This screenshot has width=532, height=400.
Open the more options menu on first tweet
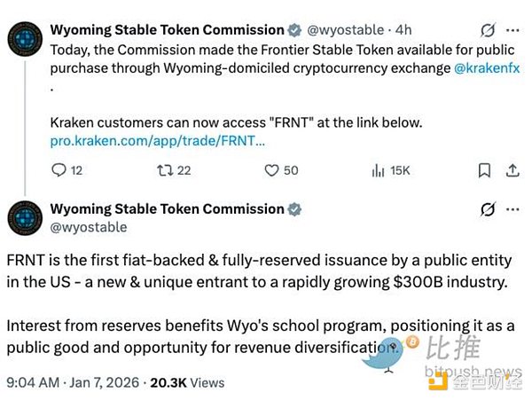pos(513,30)
